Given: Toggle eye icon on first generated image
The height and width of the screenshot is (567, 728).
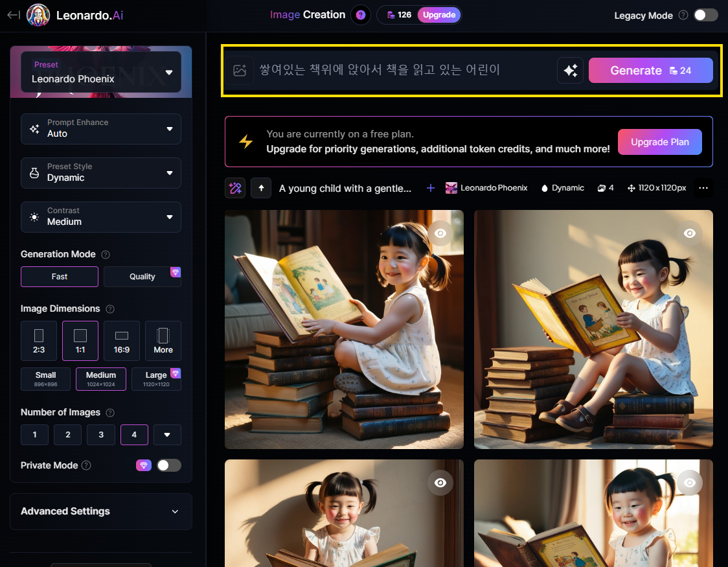Looking at the screenshot, I should [440, 233].
